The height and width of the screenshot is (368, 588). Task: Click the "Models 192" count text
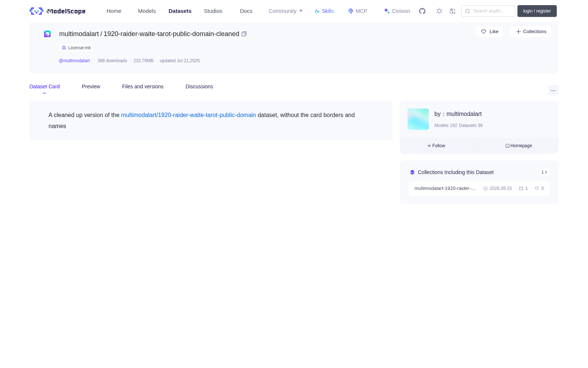(x=446, y=125)
